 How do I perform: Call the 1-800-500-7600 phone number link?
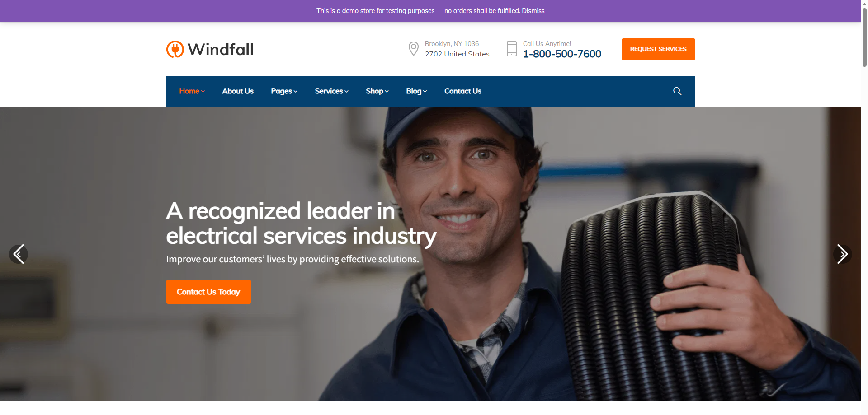[x=562, y=54]
